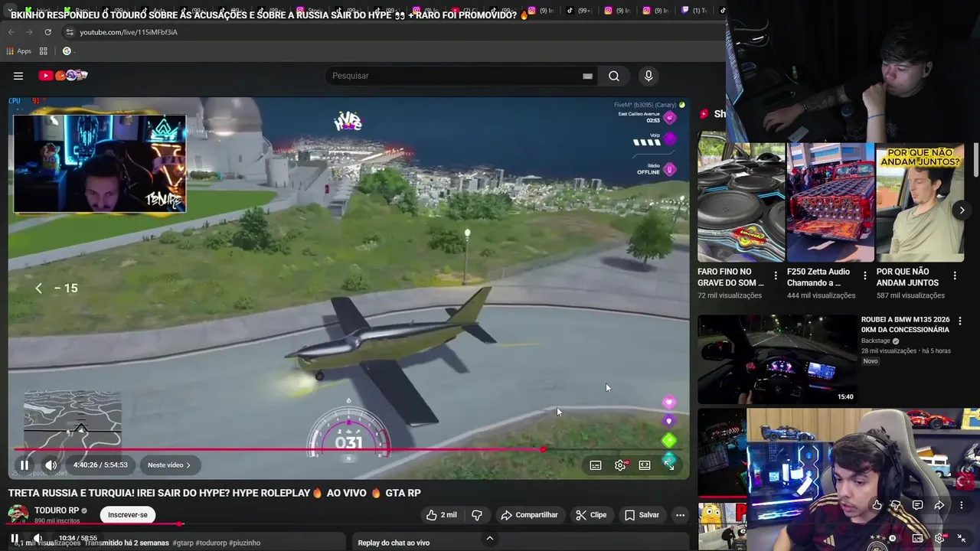The width and height of the screenshot is (980, 551).
Task: Open 'ROUBEI A BMW M135 2026 0KM' title link
Action: [905, 324]
